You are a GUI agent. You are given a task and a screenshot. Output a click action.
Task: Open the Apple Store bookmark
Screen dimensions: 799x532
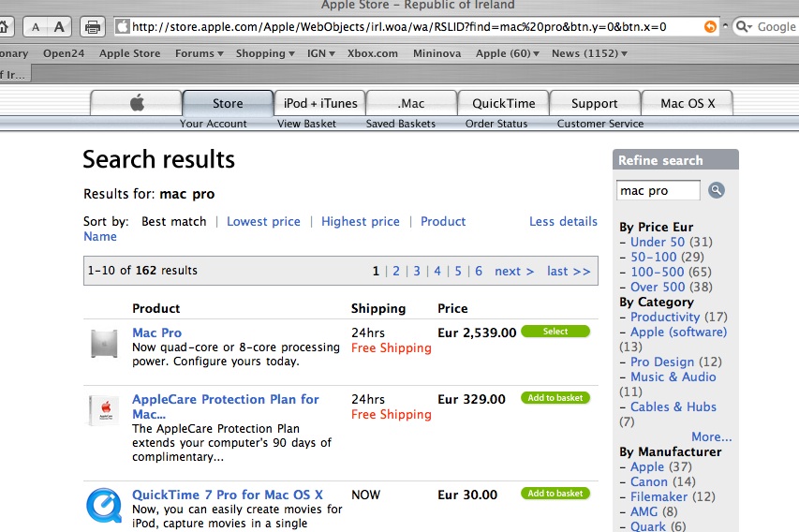[130, 53]
